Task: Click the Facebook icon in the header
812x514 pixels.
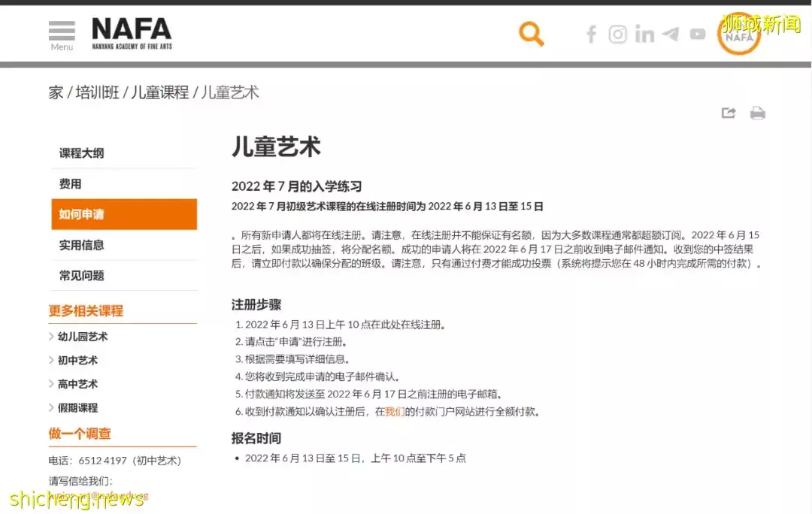Action: [x=591, y=34]
